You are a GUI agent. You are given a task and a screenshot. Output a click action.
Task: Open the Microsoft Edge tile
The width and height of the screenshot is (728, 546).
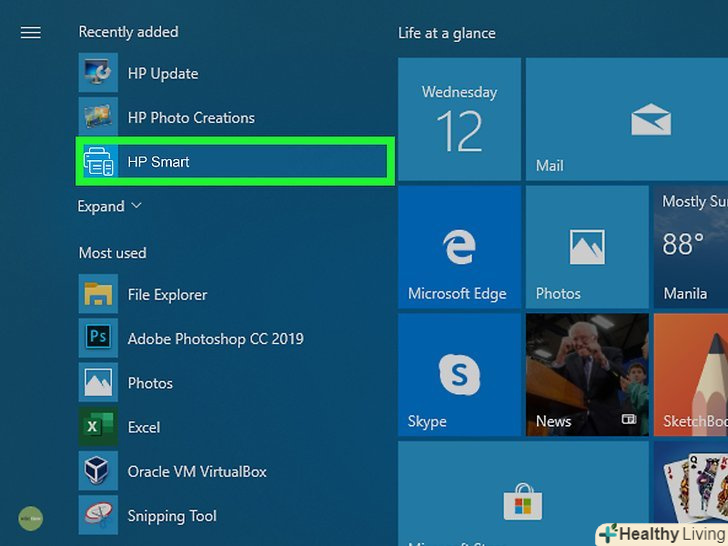click(459, 247)
